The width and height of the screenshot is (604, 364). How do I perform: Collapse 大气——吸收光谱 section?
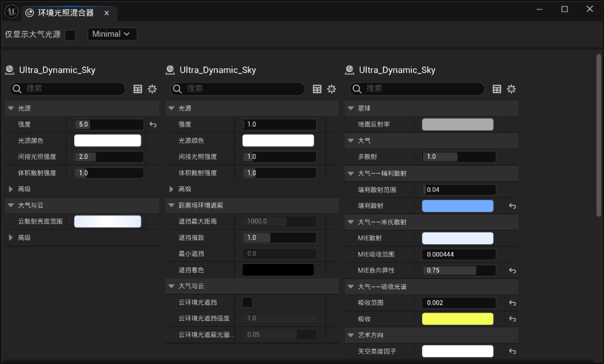[x=350, y=286]
